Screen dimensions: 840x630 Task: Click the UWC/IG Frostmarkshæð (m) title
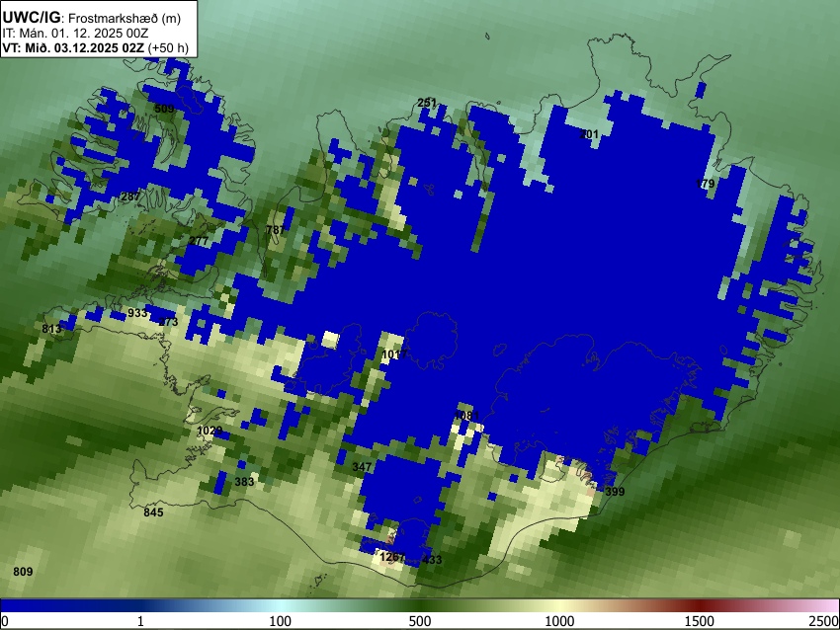tap(92, 18)
